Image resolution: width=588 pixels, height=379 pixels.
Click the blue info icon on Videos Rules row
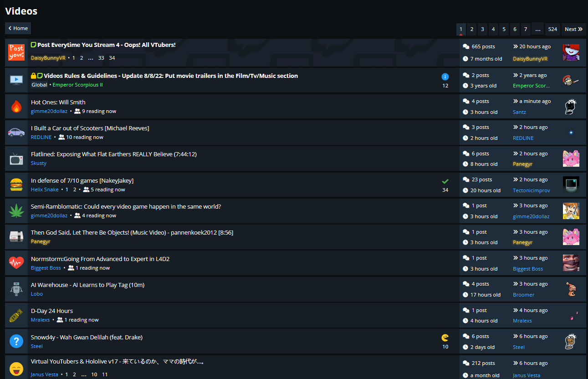point(445,77)
